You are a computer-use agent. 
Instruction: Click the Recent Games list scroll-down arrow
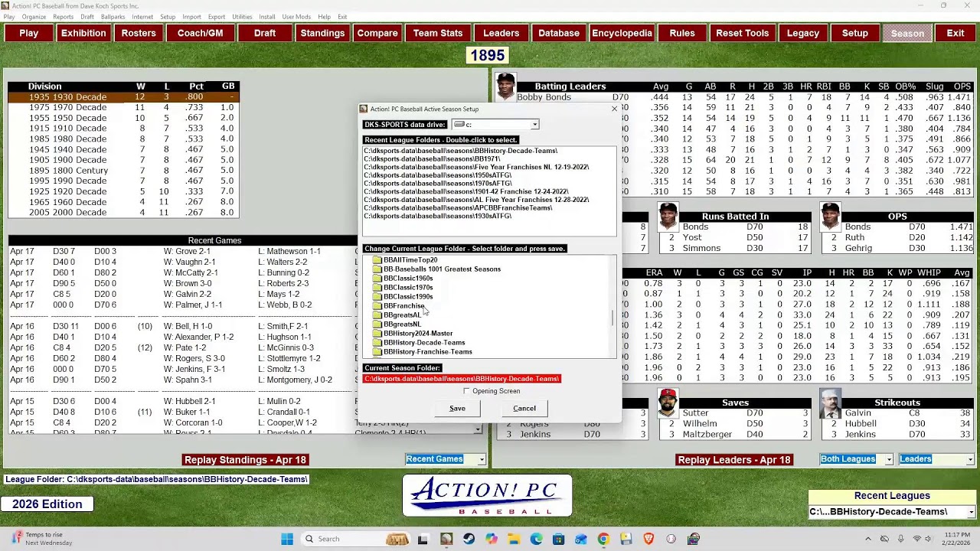tap(479, 430)
